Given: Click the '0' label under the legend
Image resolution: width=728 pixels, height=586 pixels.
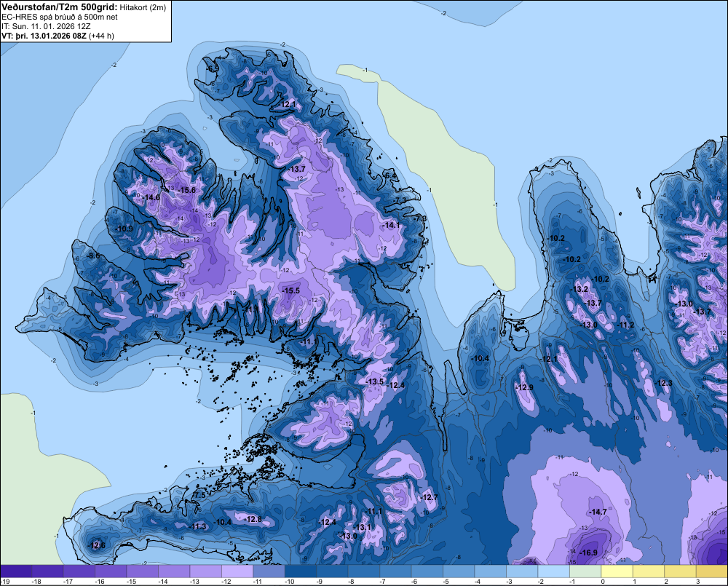Looking at the screenshot, I should tap(603, 582).
